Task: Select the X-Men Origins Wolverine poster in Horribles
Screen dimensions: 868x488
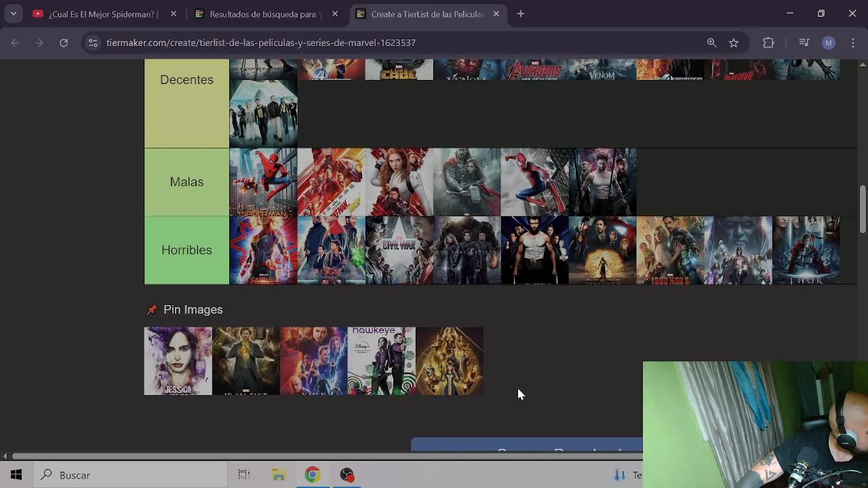Action: point(534,250)
